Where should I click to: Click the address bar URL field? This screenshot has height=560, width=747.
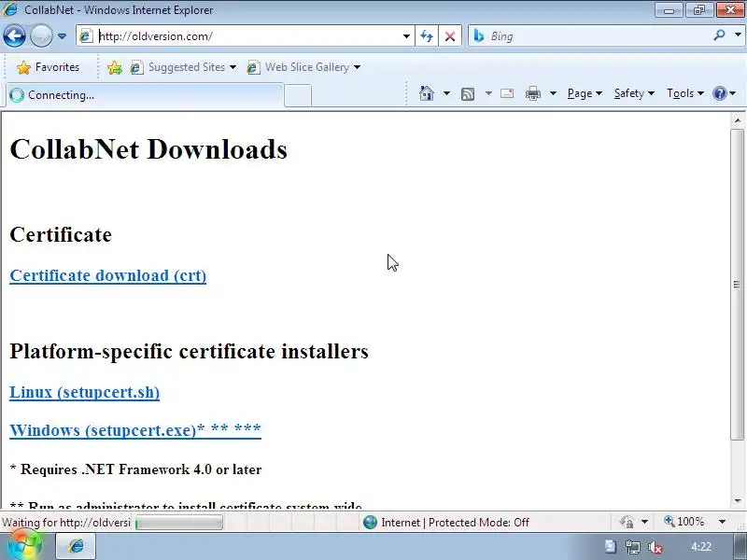(247, 36)
